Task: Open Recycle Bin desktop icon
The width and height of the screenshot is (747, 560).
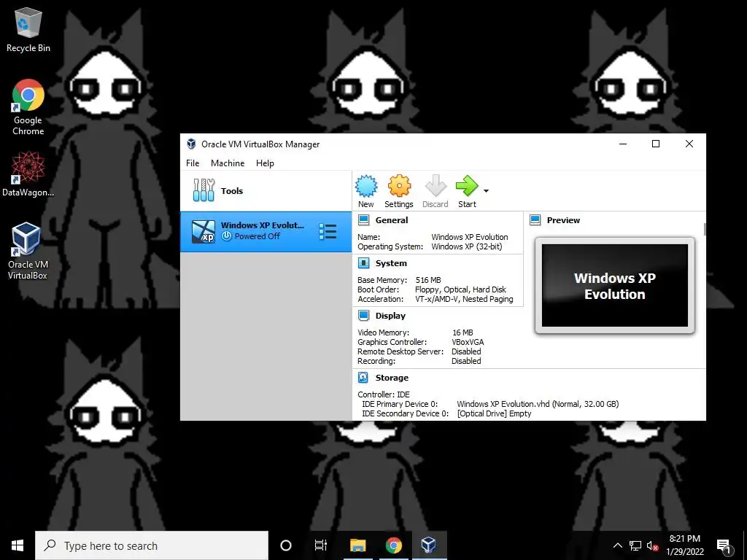Action: tap(28, 30)
